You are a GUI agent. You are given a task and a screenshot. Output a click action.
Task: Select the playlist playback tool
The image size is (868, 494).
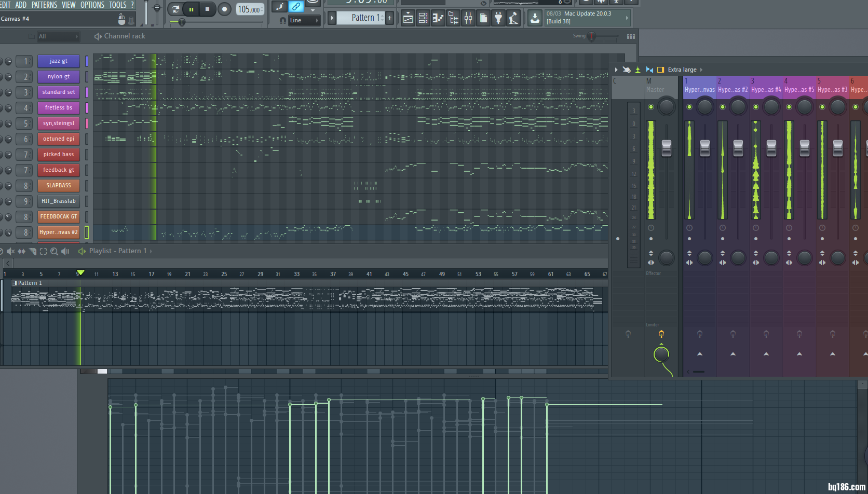65,251
